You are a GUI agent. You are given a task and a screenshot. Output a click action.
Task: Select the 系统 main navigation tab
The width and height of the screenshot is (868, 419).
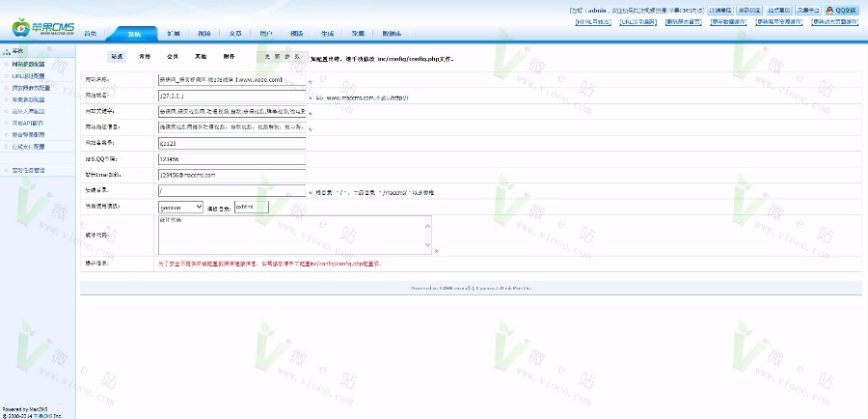(x=134, y=34)
